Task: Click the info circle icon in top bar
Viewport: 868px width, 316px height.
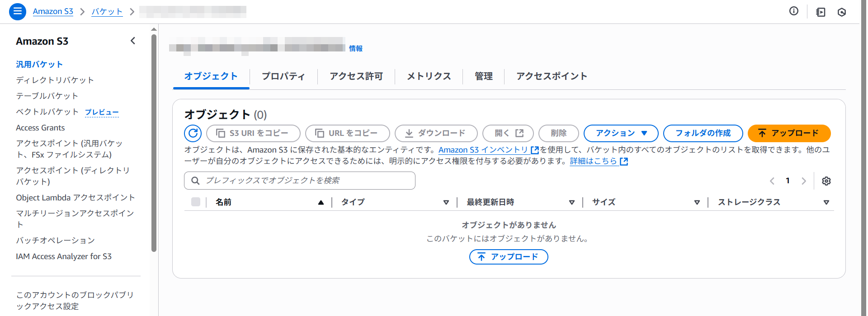Action: (793, 11)
